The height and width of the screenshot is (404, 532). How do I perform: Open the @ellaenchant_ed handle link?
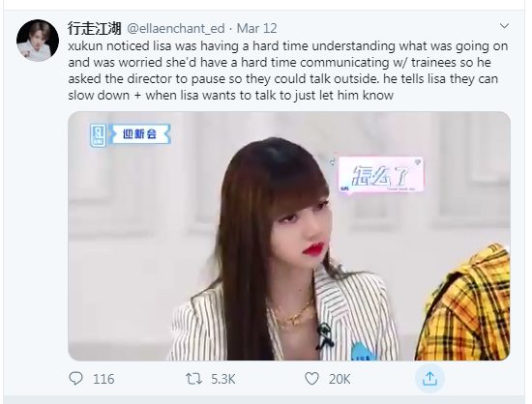[176, 28]
